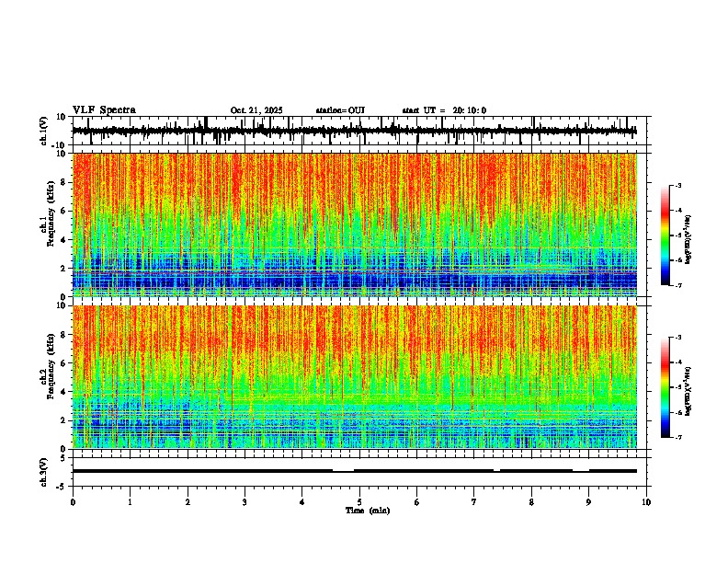Screen dimensions: 728x563
Task: Click the time axis tick label "10"
Action: coord(646,502)
